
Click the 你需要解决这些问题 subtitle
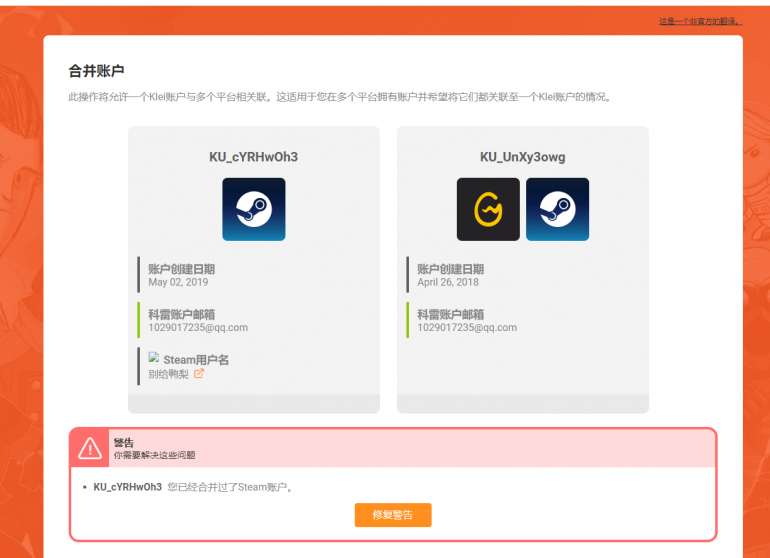155,455
